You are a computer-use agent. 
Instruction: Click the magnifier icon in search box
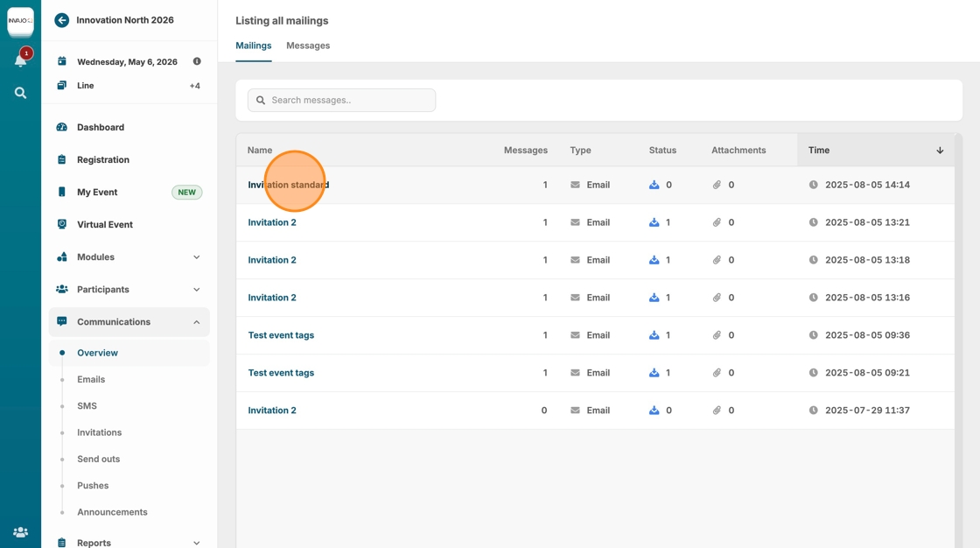click(261, 100)
